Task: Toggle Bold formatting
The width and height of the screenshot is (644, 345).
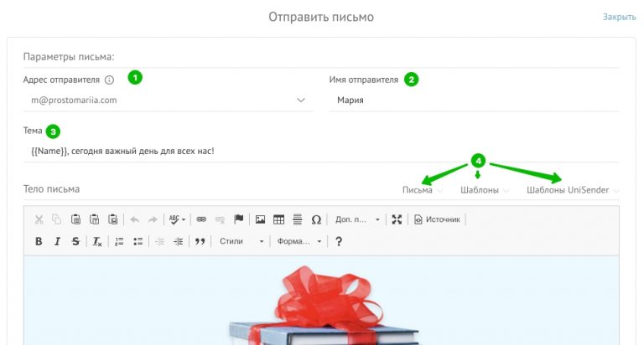Action: tap(39, 241)
